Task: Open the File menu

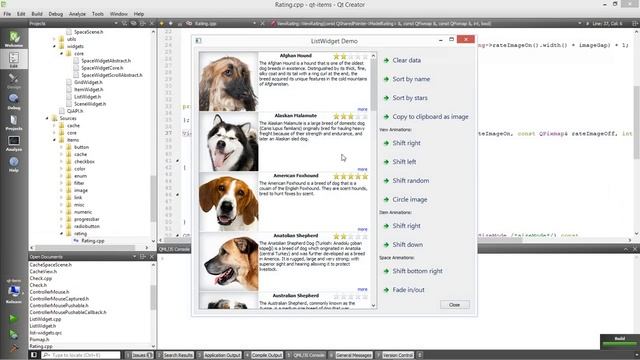Action: 7,14
